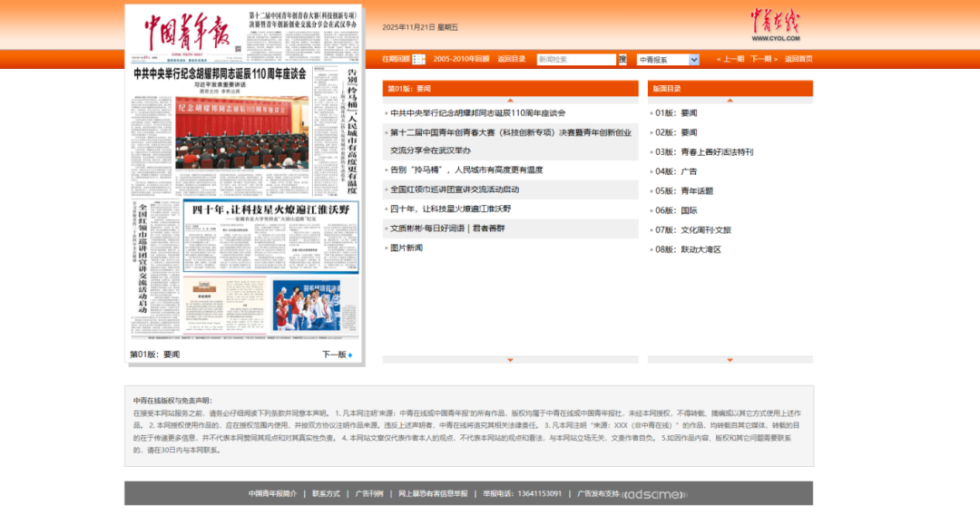Open 联系方式 footer link

click(327, 494)
